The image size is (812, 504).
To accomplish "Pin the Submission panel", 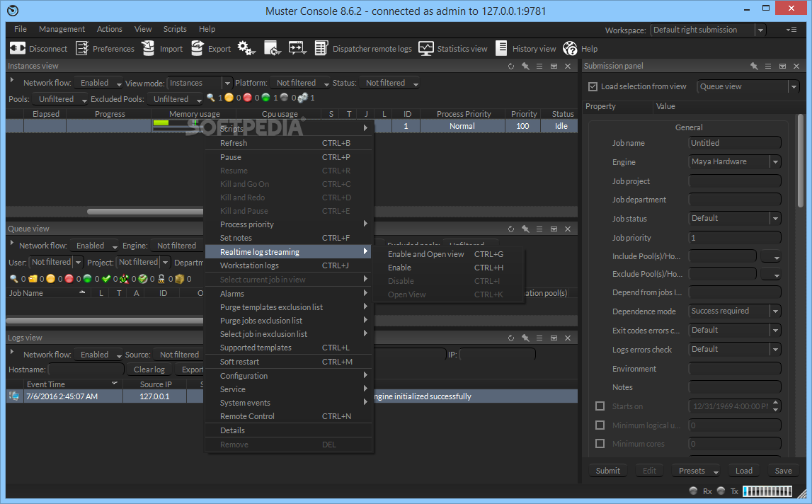I will [x=754, y=67].
